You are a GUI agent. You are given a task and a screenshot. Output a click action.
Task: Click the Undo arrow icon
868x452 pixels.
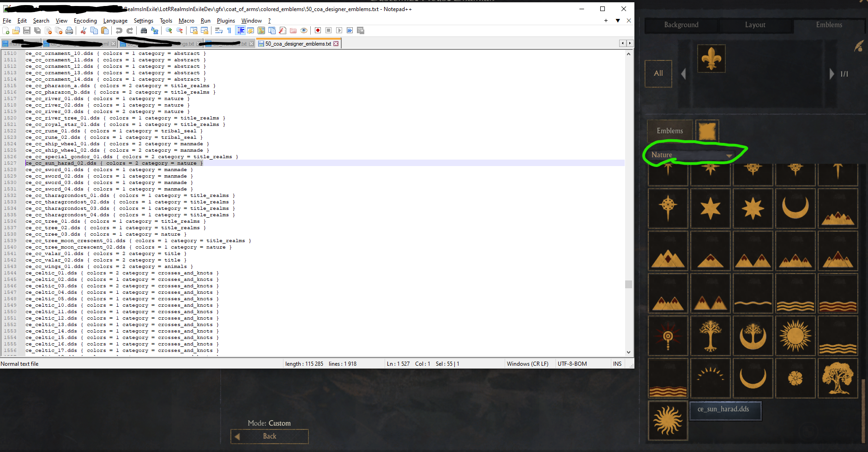(119, 30)
